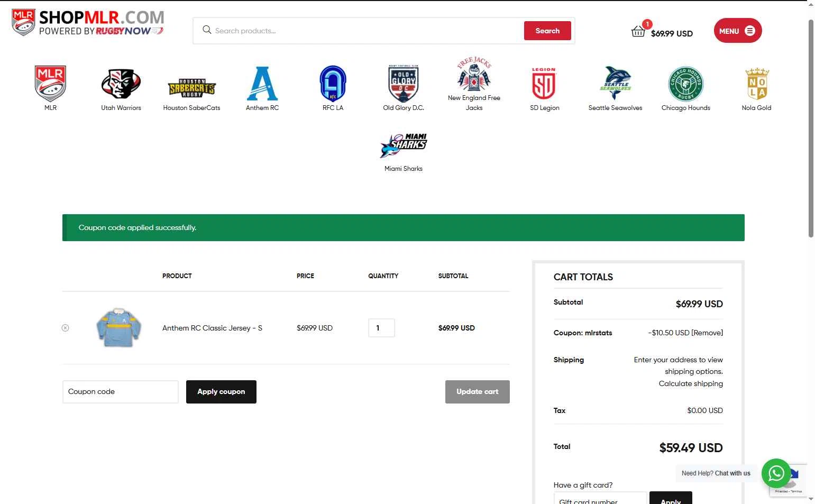Open RFC LA team logo
The image size is (815, 504).
333,84
